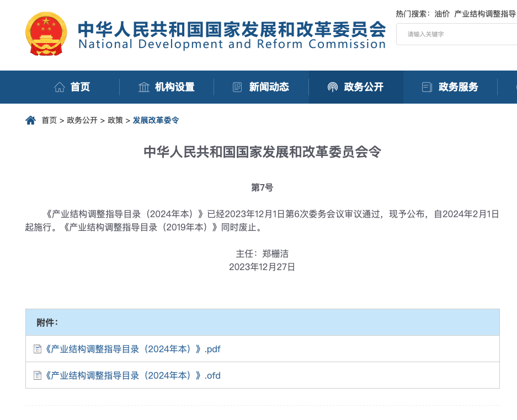517x420 pixels.
Task: Click the 热门搜索： label
Action: pyautogui.click(x=413, y=14)
